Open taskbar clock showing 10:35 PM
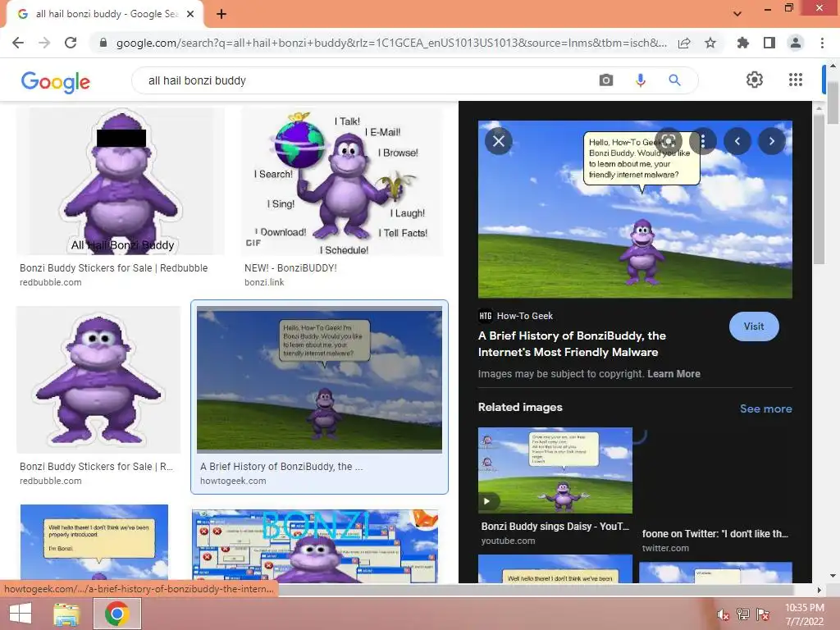The height and width of the screenshot is (630, 840). pos(804,614)
